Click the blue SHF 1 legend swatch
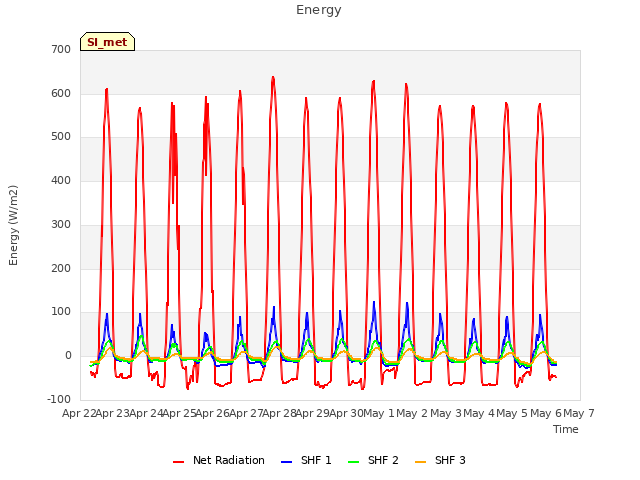The width and height of the screenshot is (640, 480). (x=287, y=462)
